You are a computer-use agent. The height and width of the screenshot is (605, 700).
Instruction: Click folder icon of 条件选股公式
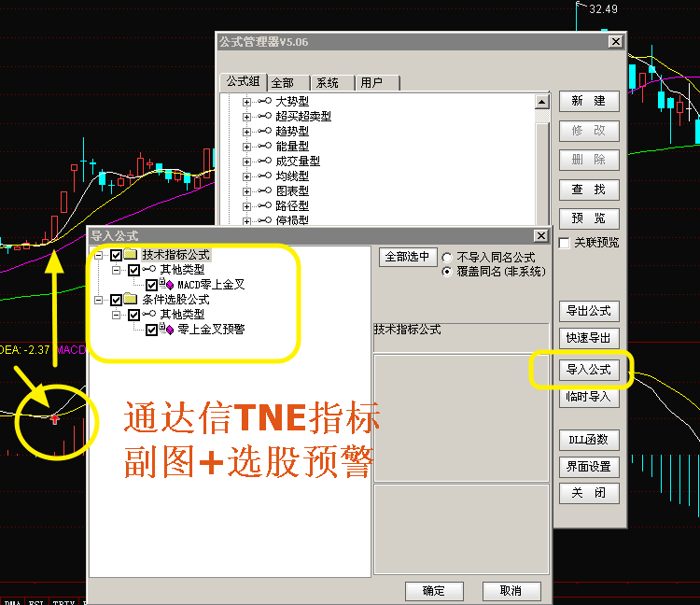131,299
